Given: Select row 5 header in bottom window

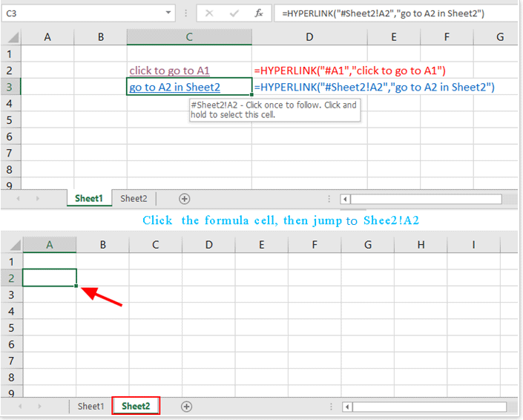Looking at the screenshot, I should (11, 327).
